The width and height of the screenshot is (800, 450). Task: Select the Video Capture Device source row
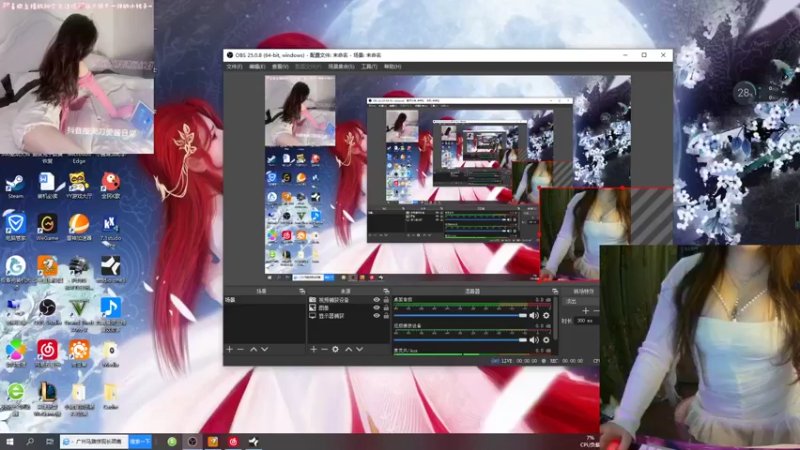point(348,300)
